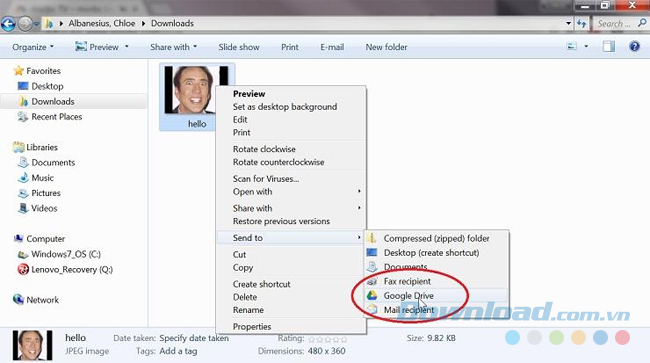Image resolution: width=650 pixels, height=363 pixels.
Task: Open Help via the question mark icon
Action: (634, 46)
